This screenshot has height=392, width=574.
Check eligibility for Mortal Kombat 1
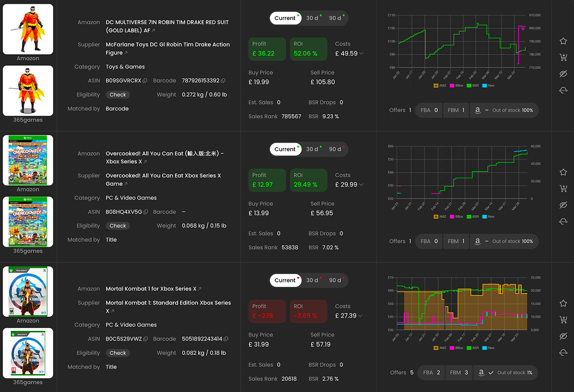pos(118,353)
